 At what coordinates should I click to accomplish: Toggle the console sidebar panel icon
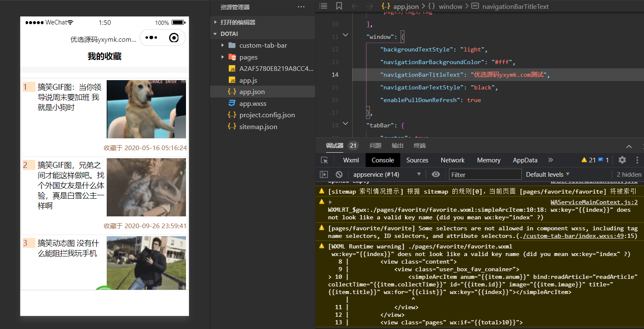click(324, 174)
